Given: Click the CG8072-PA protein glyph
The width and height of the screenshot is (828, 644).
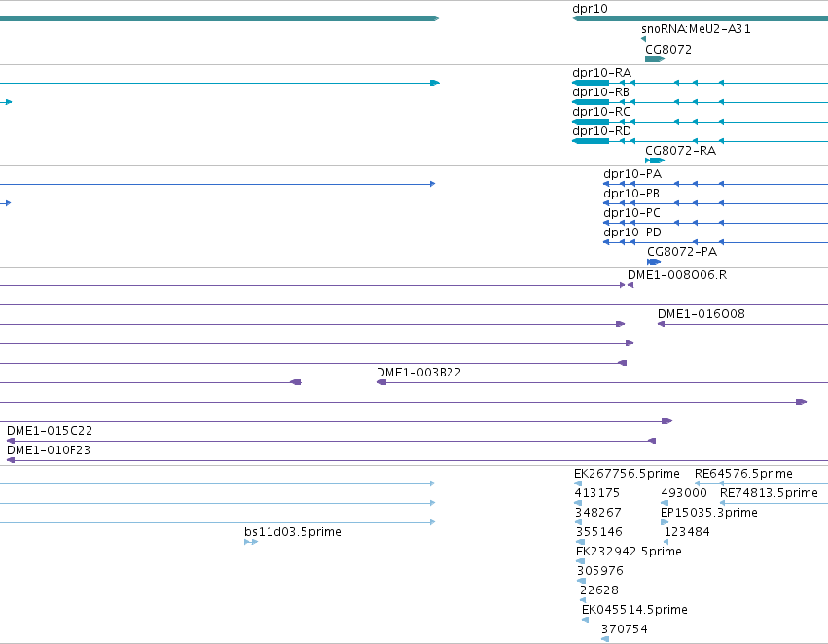Looking at the screenshot, I should coord(654,262).
